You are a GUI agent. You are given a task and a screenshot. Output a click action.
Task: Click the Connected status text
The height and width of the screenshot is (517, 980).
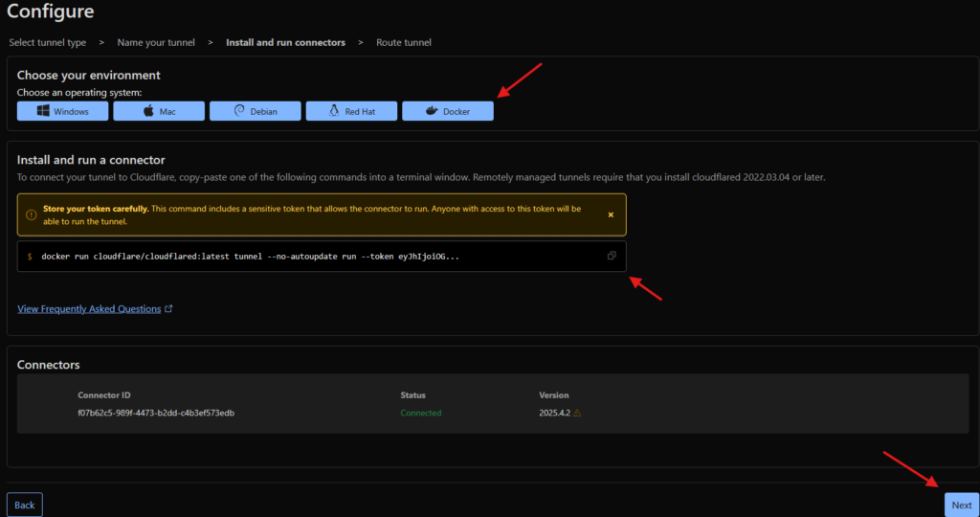click(421, 414)
